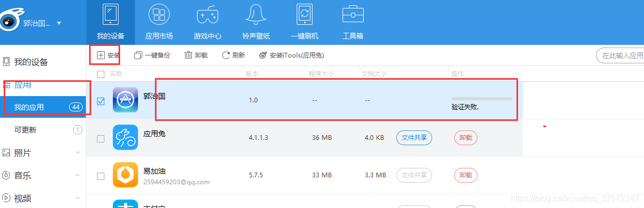Click the 验证失败 status text
The height and width of the screenshot is (208, 644).
click(465, 107)
